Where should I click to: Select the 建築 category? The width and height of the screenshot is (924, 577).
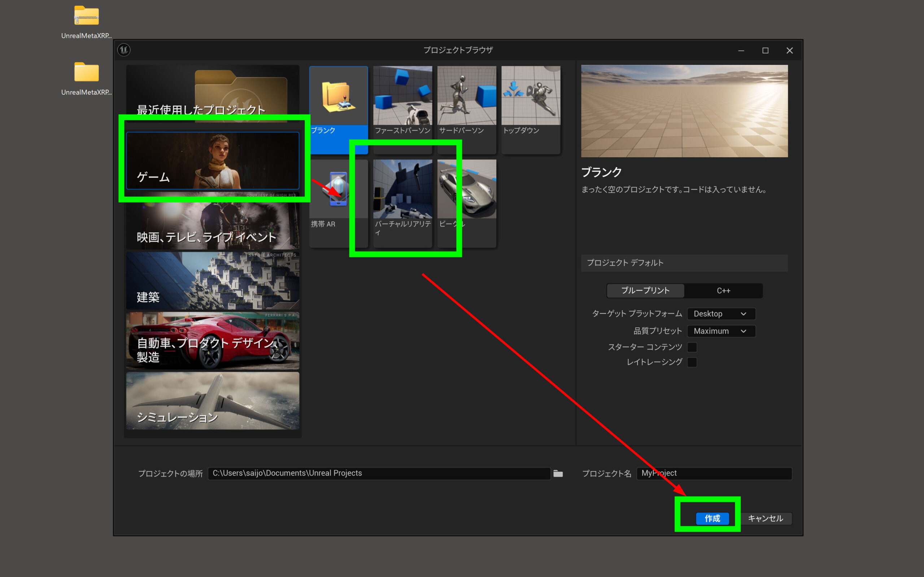pyautogui.click(x=213, y=281)
